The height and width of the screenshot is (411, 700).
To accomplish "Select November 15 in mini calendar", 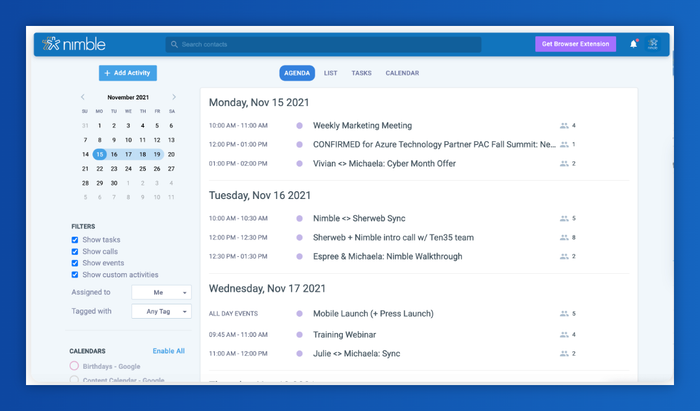I will (x=100, y=154).
